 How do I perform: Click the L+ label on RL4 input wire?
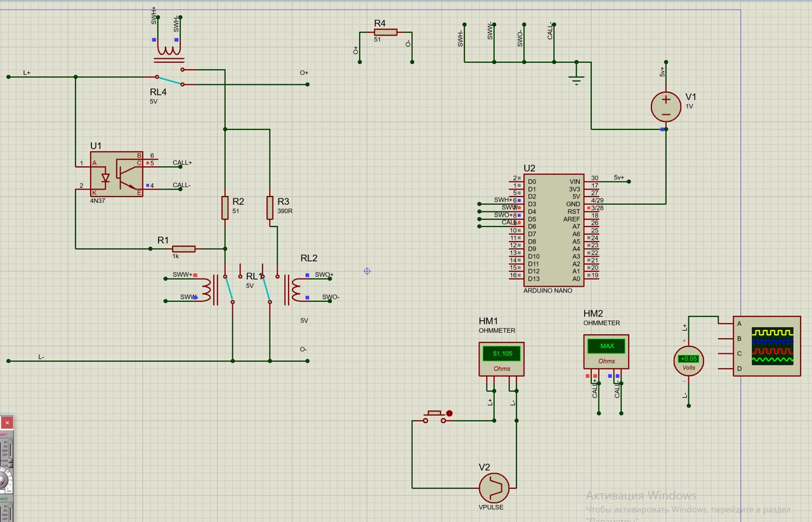[x=27, y=73]
